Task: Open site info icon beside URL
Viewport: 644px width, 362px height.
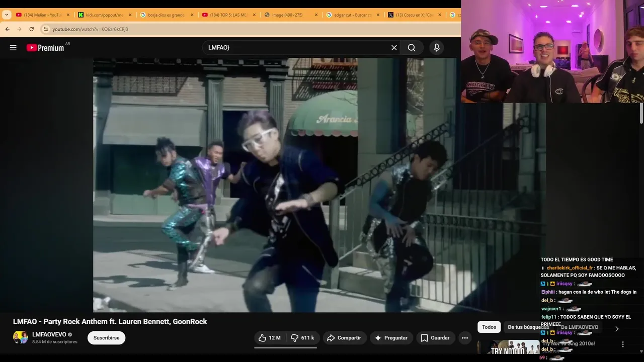Action: (x=45, y=29)
